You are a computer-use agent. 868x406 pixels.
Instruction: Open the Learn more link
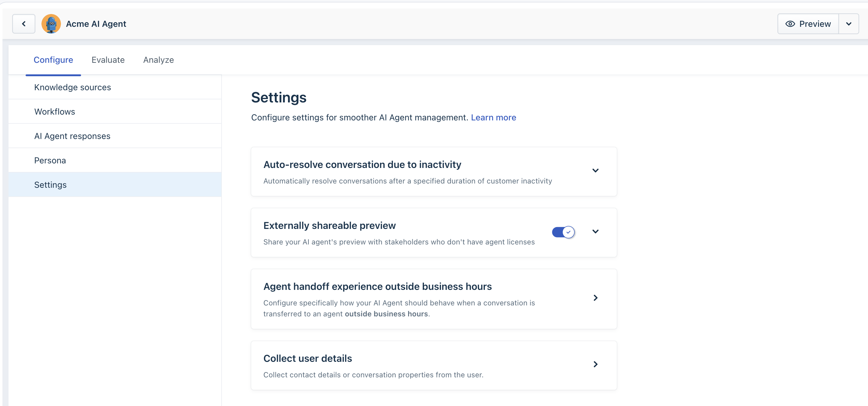coord(493,118)
